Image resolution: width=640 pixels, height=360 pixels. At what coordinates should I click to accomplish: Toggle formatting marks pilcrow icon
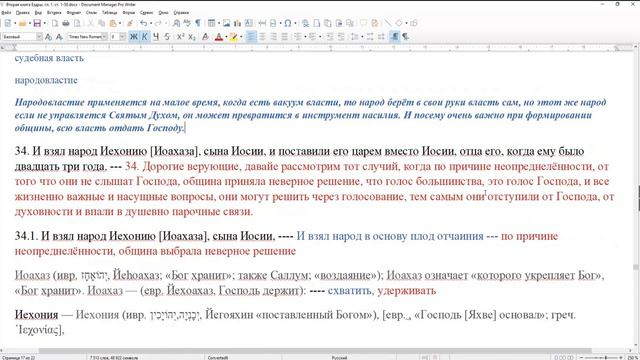[x=198, y=23]
